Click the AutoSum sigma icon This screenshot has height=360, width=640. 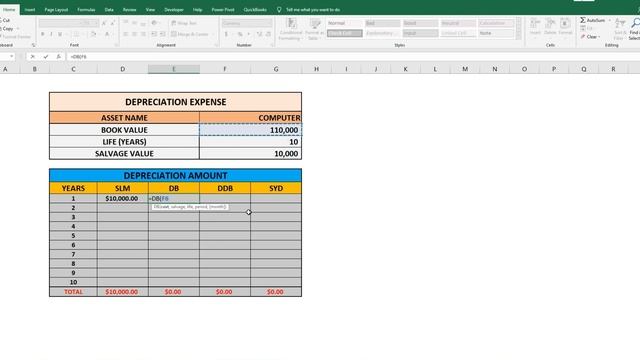tap(583, 20)
